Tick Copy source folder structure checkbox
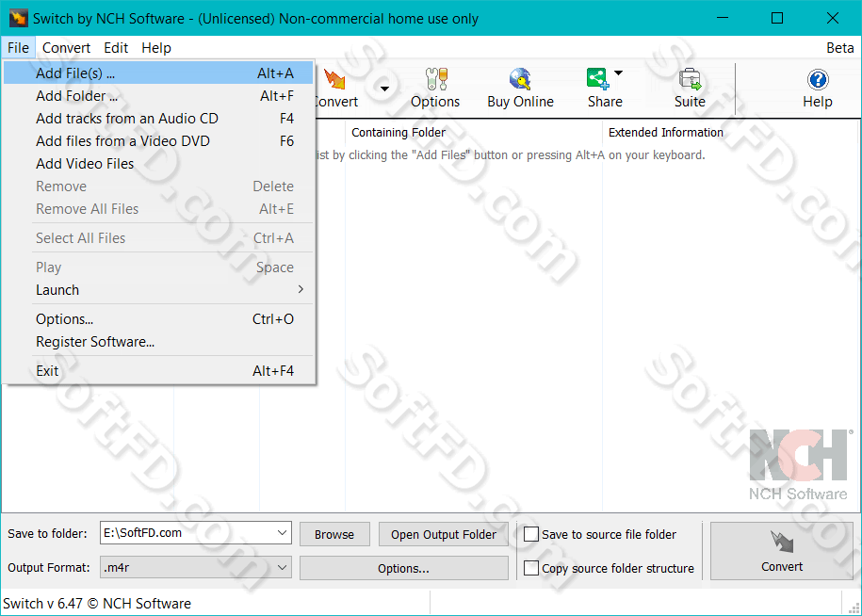The image size is (862, 616). tap(531, 568)
